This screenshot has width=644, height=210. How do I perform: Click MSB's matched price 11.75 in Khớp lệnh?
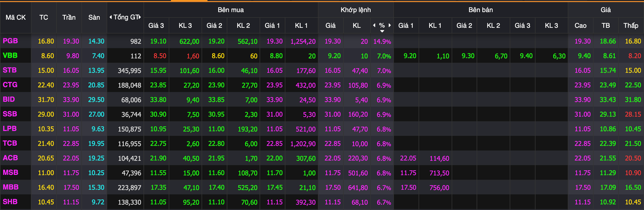point(332,173)
